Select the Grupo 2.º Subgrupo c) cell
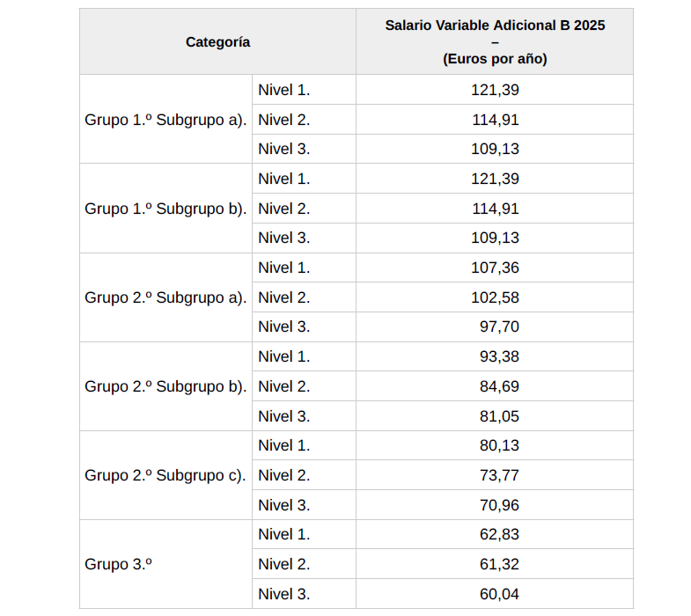 165,475
